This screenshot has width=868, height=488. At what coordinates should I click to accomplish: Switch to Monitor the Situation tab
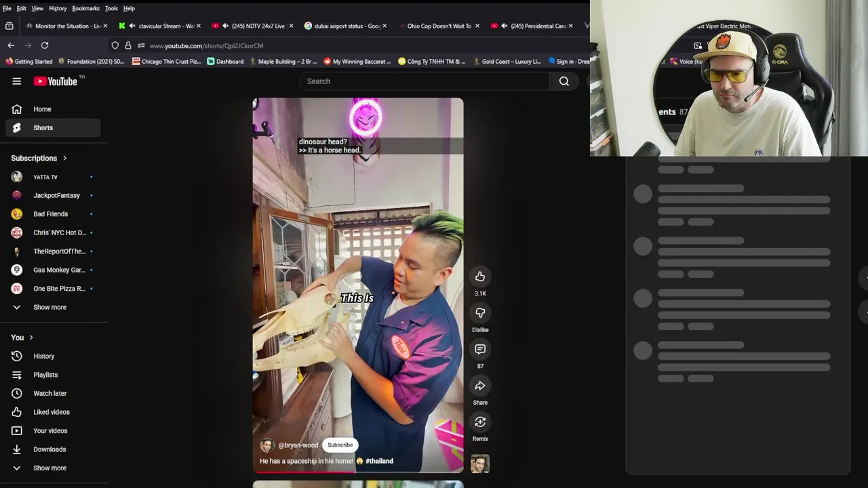tap(66, 26)
